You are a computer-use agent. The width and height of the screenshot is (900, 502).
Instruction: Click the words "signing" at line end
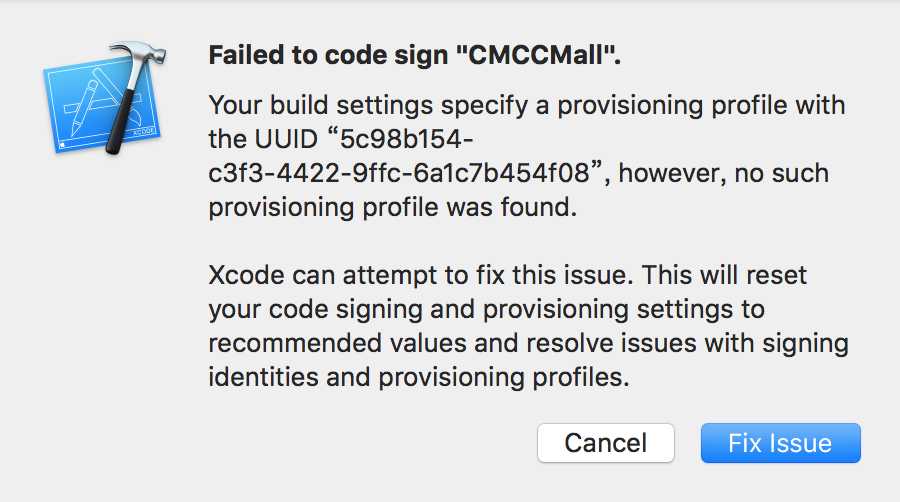tap(803, 343)
